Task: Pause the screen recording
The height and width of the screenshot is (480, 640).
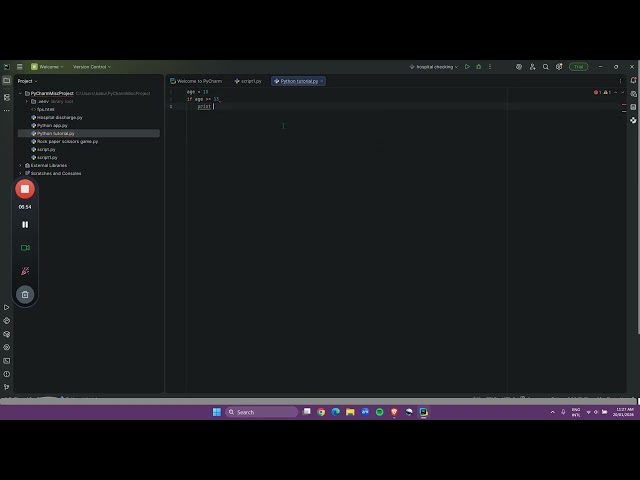Action: point(25,224)
